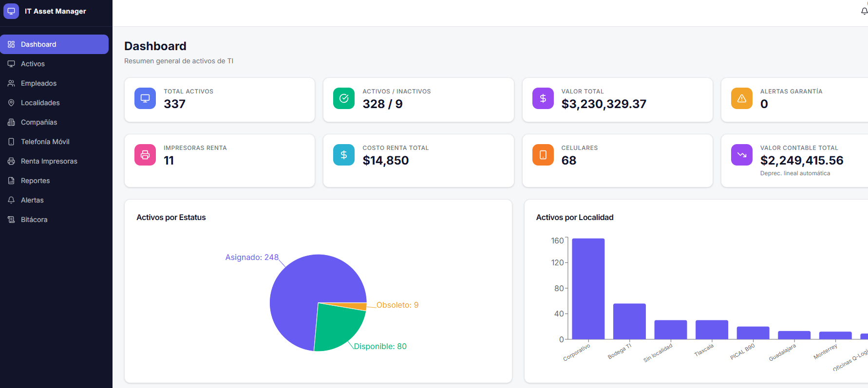Click the 'Activos por Estatus' heading
Screen dimensions: 868x388
171,218
